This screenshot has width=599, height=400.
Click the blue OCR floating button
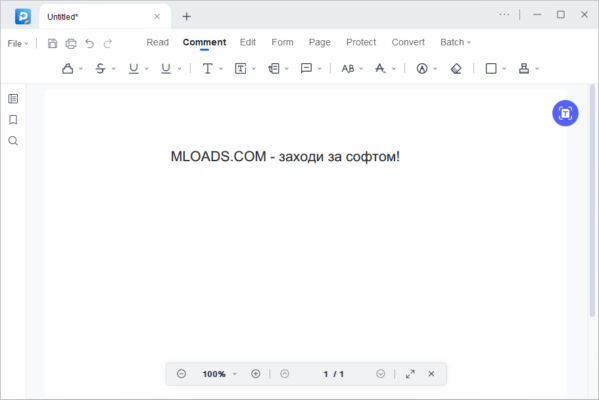[x=565, y=113]
